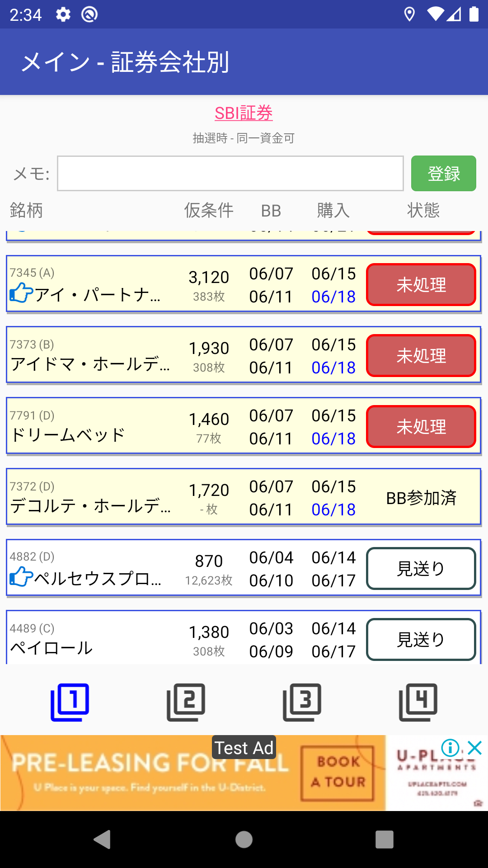Screen dimensions: 488x868
Task: Open ad info icon on banner
Action: pos(450,748)
